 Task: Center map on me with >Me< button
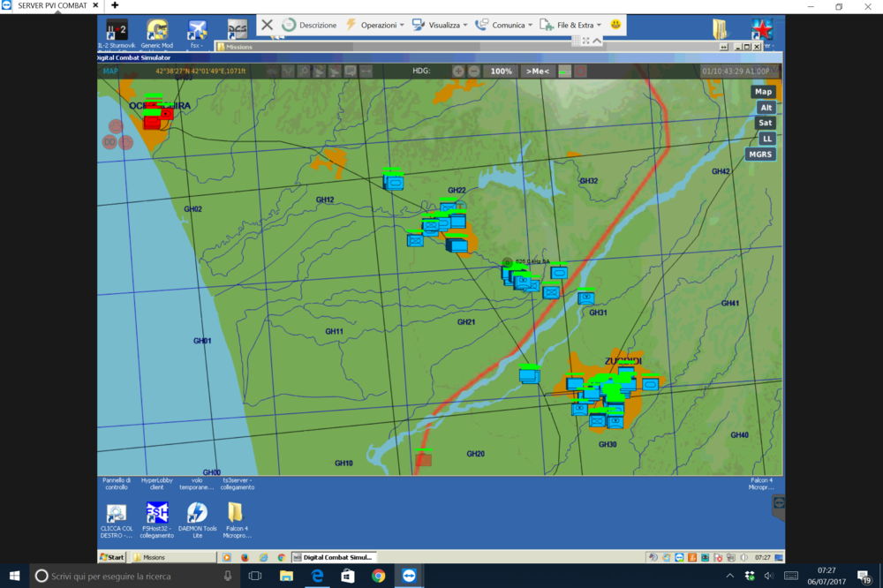(537, 71)
